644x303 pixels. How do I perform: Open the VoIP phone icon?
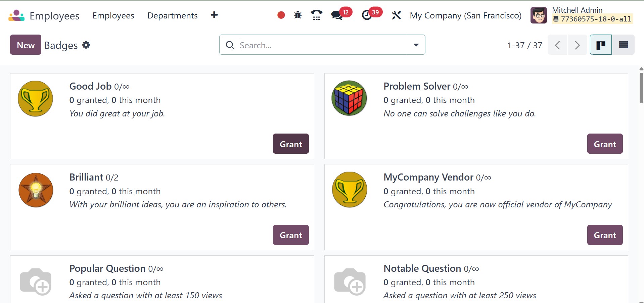pos(316,15)
